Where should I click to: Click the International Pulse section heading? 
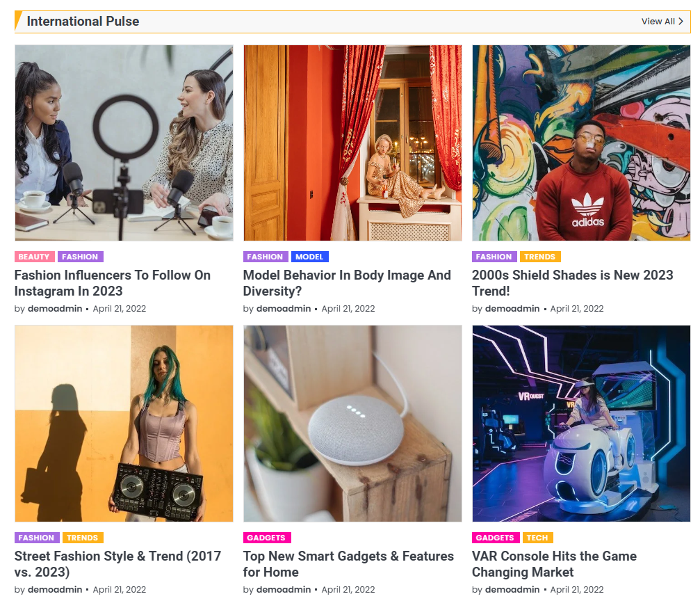83,22
